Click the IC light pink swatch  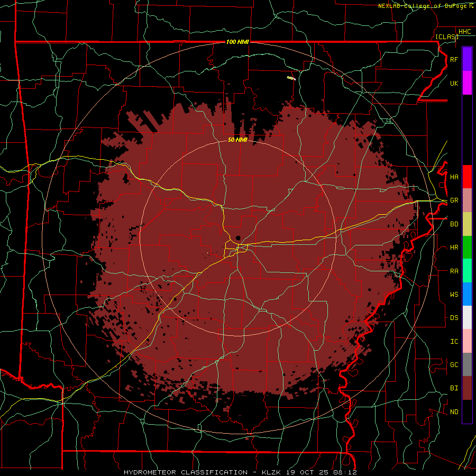tap(467, 341)
